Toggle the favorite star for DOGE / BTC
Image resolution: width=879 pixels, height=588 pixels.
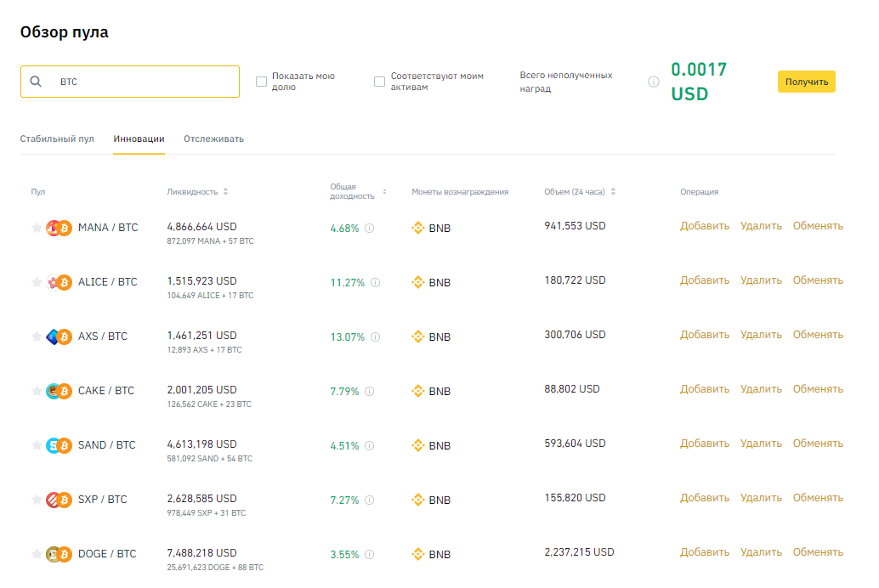pyautogui.click(x=35, y=554)
